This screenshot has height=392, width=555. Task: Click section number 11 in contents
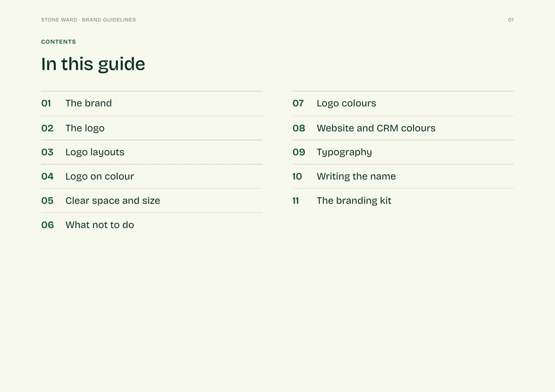(296, 201)
